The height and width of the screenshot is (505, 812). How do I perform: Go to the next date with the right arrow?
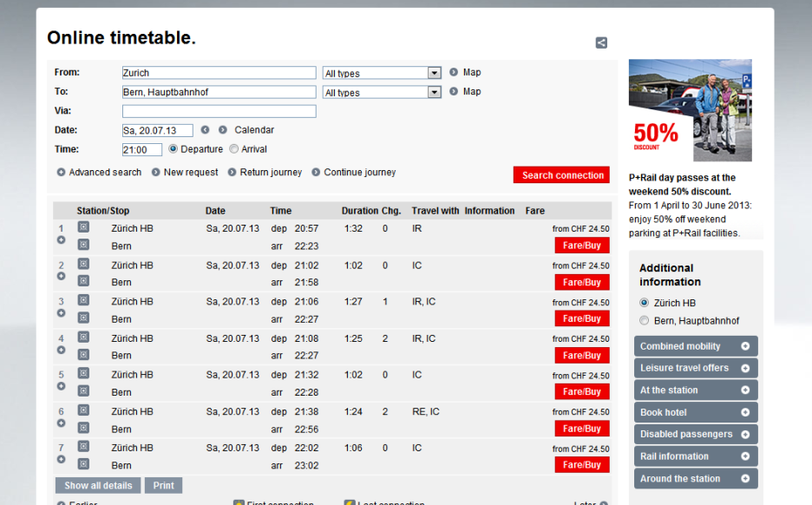coord(223,129)
